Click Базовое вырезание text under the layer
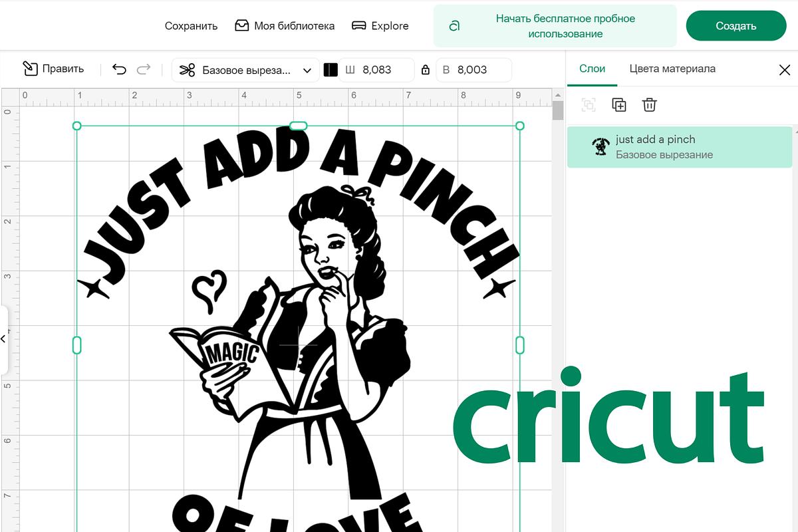The height and width of the screenshot is (532, 798). (664, 155)
